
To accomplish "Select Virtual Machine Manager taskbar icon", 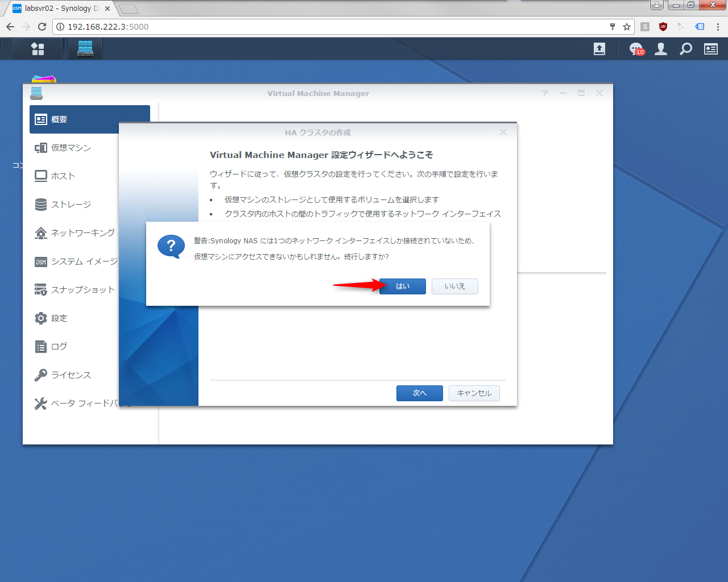I will [85, 49].
